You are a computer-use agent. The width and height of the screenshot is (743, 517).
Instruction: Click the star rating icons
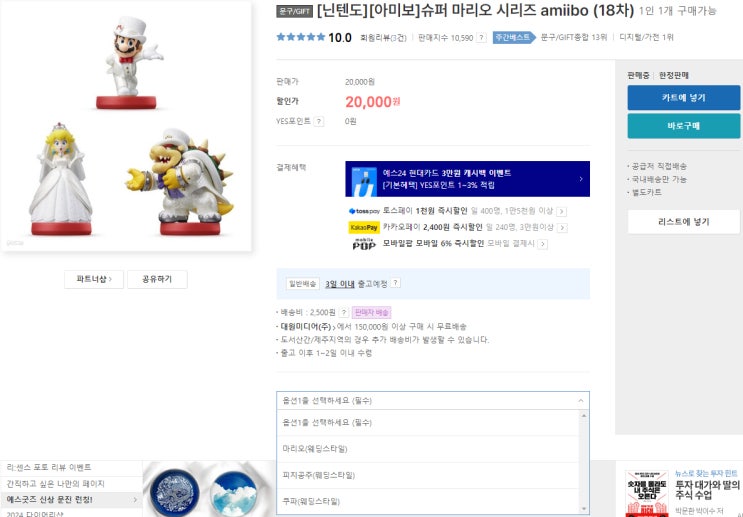point(301,37)
